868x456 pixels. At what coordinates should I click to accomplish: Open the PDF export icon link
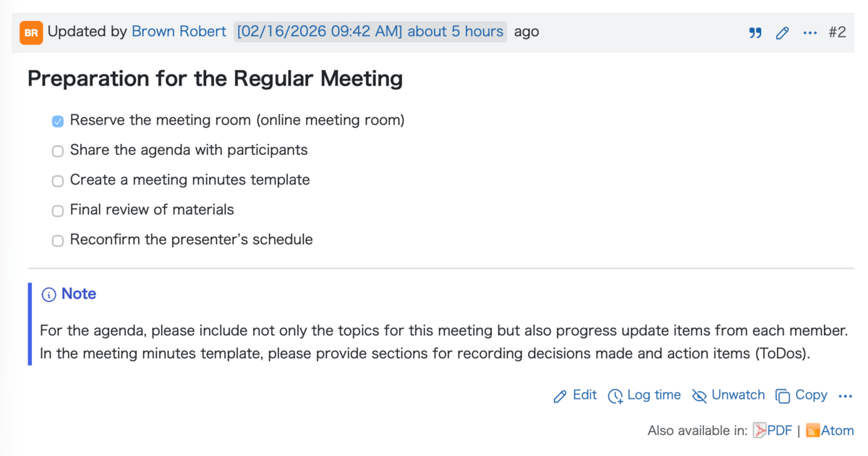[x=759, y=431]
